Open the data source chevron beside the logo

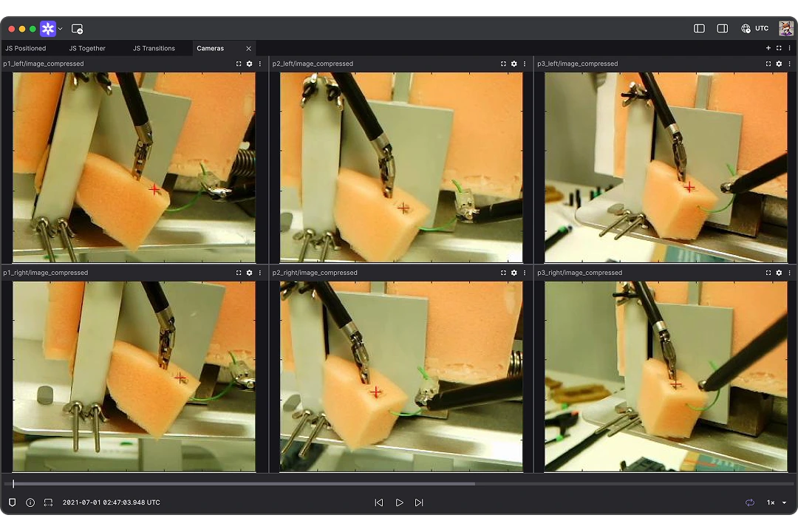coord(60,28)
